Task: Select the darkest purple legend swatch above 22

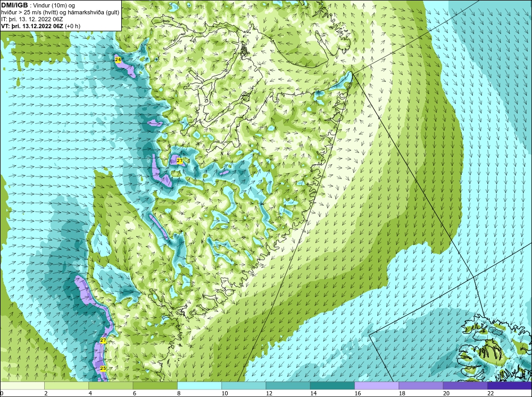Action: pos(510,386)
